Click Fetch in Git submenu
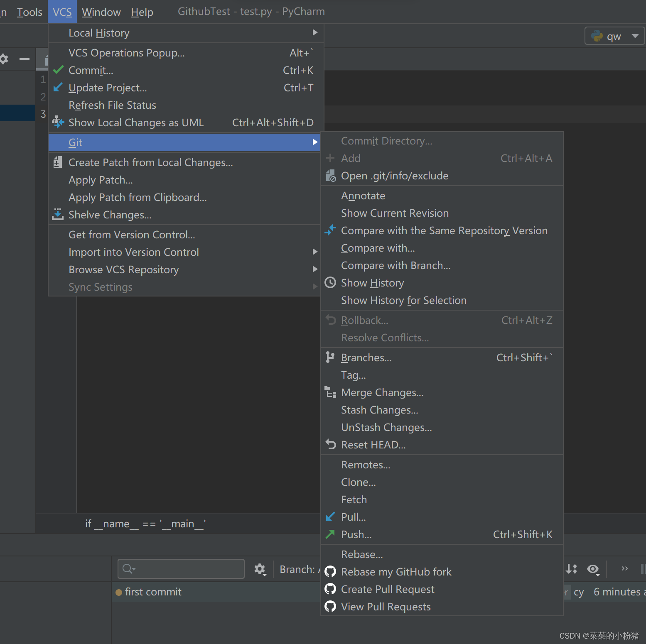This screenshot has width=646, height=644. tap(442, 500)
